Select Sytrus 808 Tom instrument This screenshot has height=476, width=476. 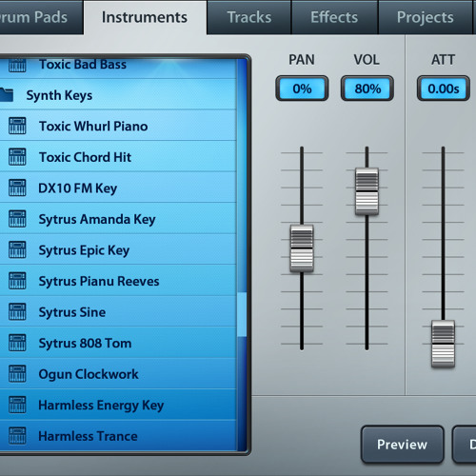[x=118, y=343]
